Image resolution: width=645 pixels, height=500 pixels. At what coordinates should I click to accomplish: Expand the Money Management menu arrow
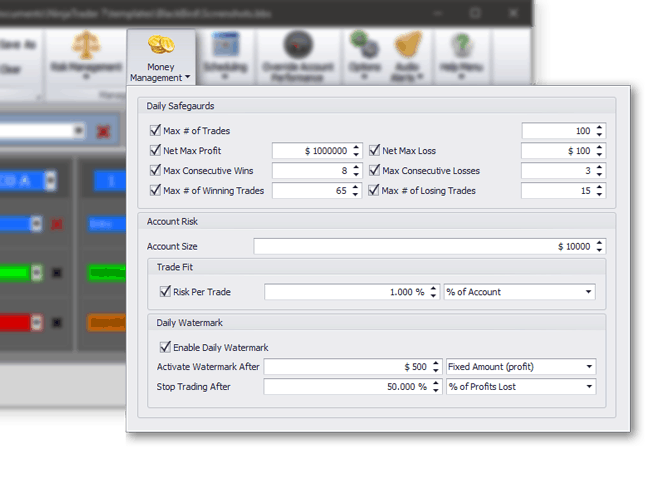point(188,77)
